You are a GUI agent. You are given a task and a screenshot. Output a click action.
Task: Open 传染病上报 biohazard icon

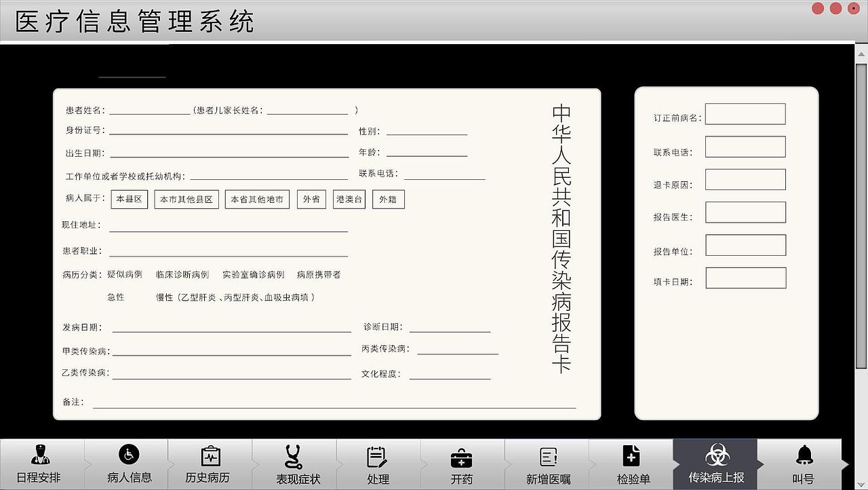[717, 455]
